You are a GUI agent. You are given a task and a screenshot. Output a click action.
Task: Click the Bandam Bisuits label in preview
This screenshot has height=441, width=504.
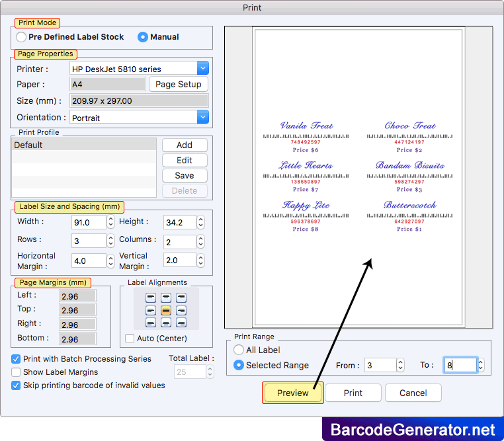pos(409,177)
